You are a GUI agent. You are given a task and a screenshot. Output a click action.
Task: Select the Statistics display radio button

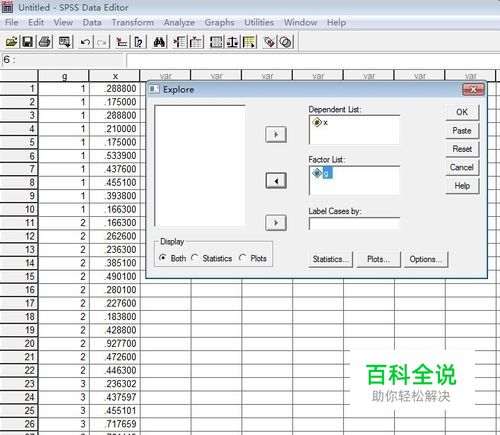click(195, 258)
